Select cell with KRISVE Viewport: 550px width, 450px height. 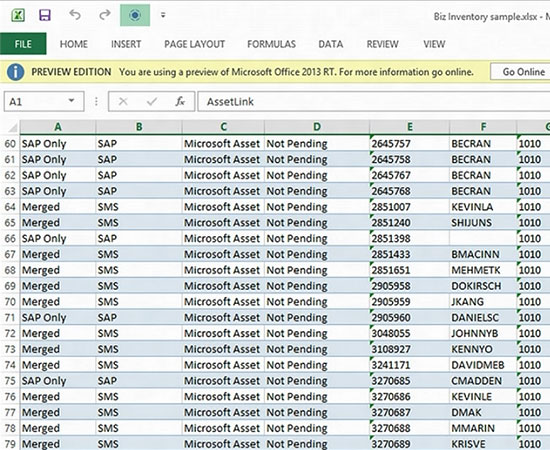(x=483, y=444)
